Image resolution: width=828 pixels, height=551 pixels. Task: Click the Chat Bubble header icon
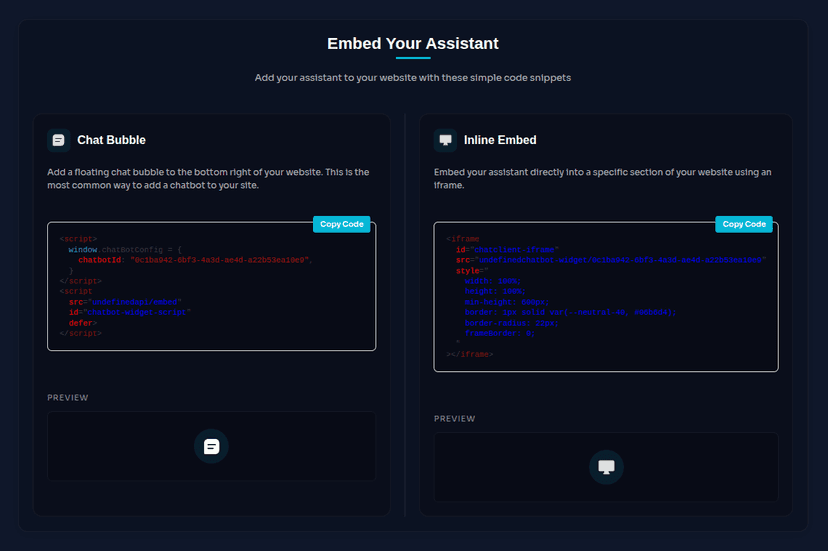(x=59, y=140)
